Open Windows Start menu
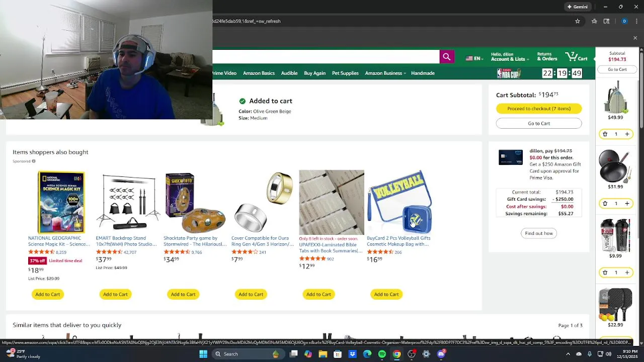Screen dimensions: 644x362 click(x=203, y=354)
